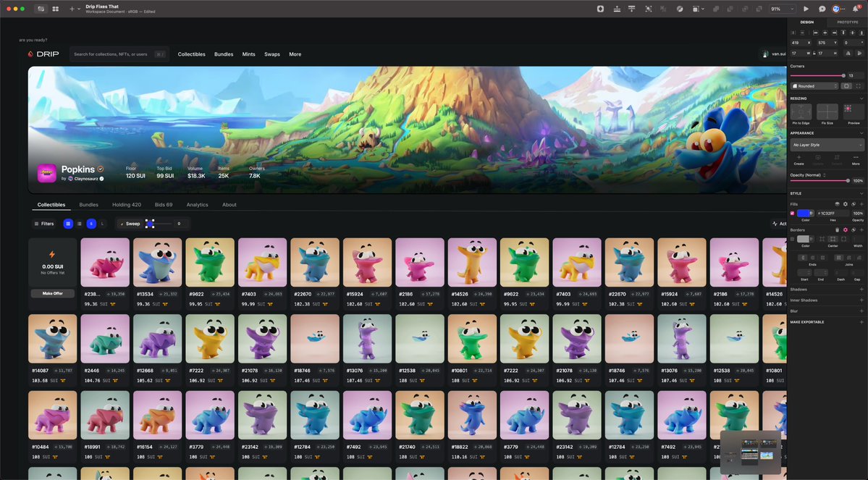Click the bring Forward toolbar icon

(x=617, y=9)
